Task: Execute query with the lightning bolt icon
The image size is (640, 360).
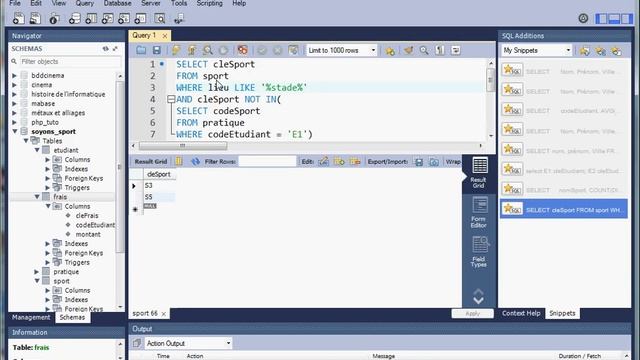Action: click(x=176, y=50)
